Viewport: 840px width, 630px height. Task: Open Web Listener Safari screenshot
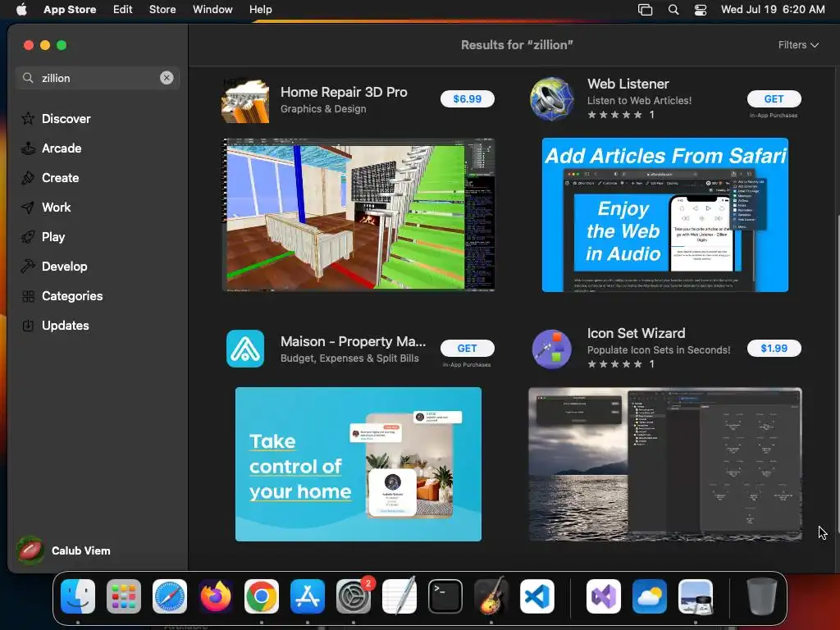(x=664, y=215)
